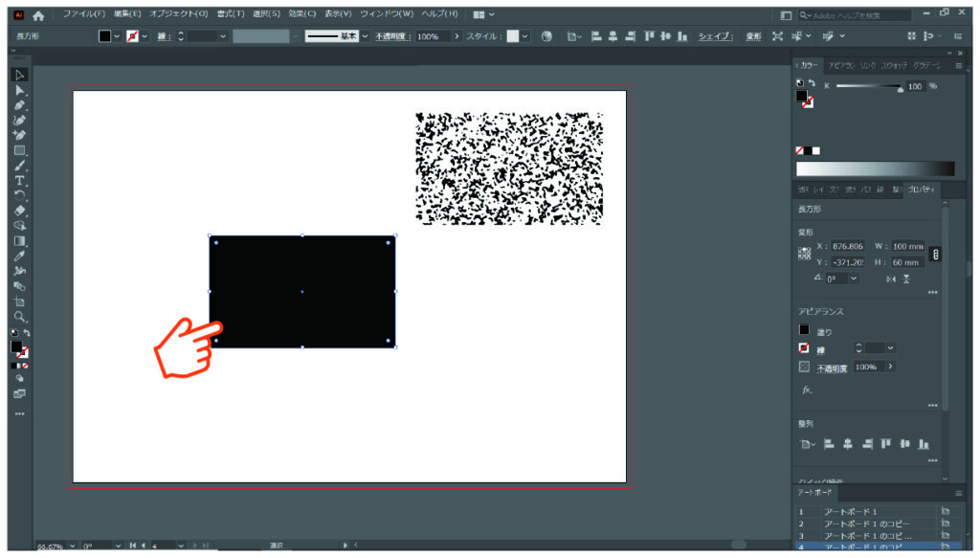This screenshot has height=558, width=980.
Task: Select the Blend tool
Action: (x=19, y=286)
